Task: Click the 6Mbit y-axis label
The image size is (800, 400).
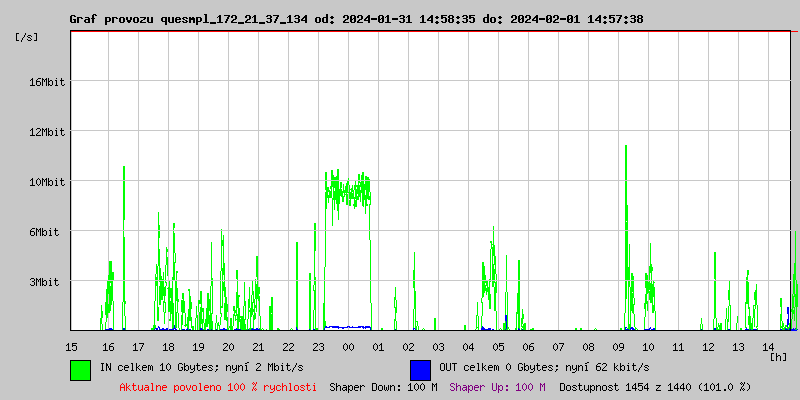Action: 47,232
